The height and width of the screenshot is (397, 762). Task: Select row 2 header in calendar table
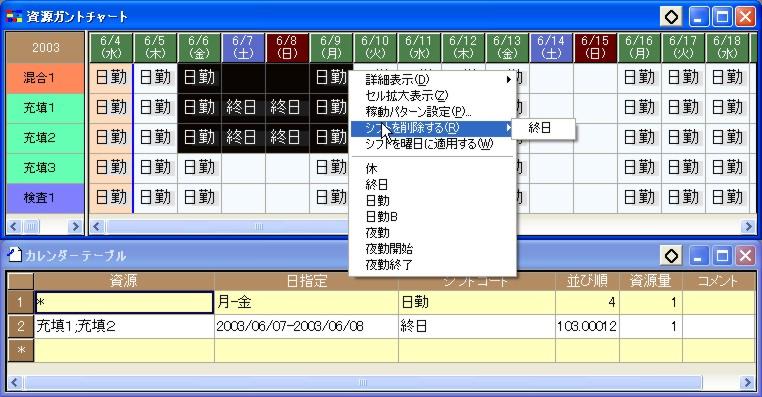point(20,326)
